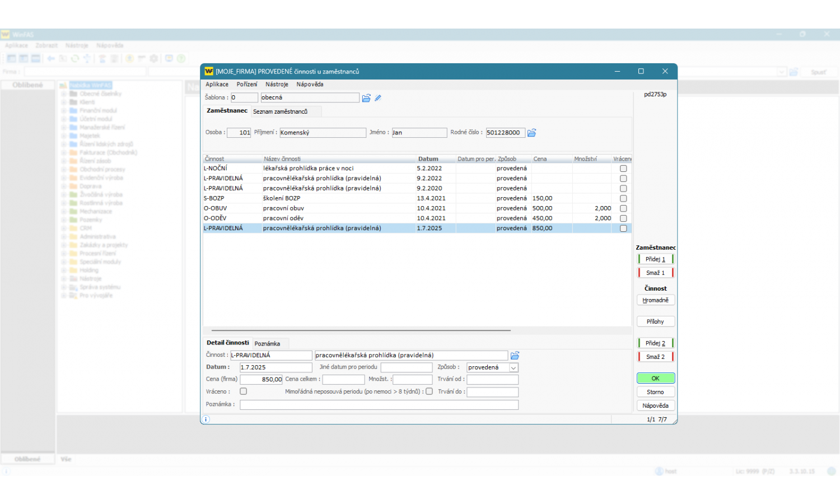The width and height of the screenshot is (840, 504).
Task: Click folder icon beside Spusť in main window
Action: point(794,72)
